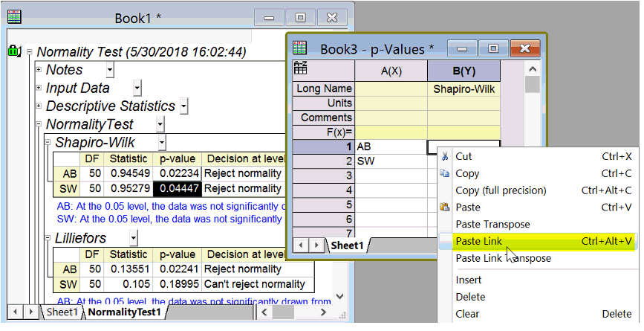The height and width of the screenshot is (331, 644).
Task: Click the Statistic 0.94549 cell
Action: (x=128, y=173)
